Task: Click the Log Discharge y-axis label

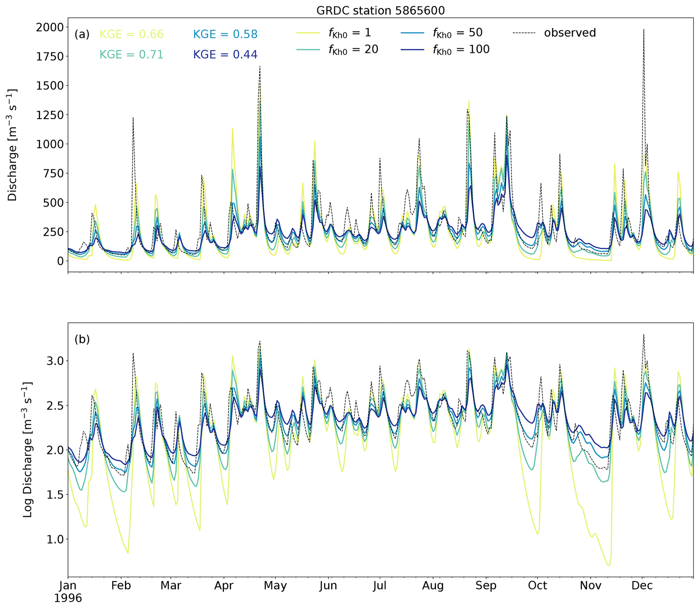Action: (x=27, y=449)
